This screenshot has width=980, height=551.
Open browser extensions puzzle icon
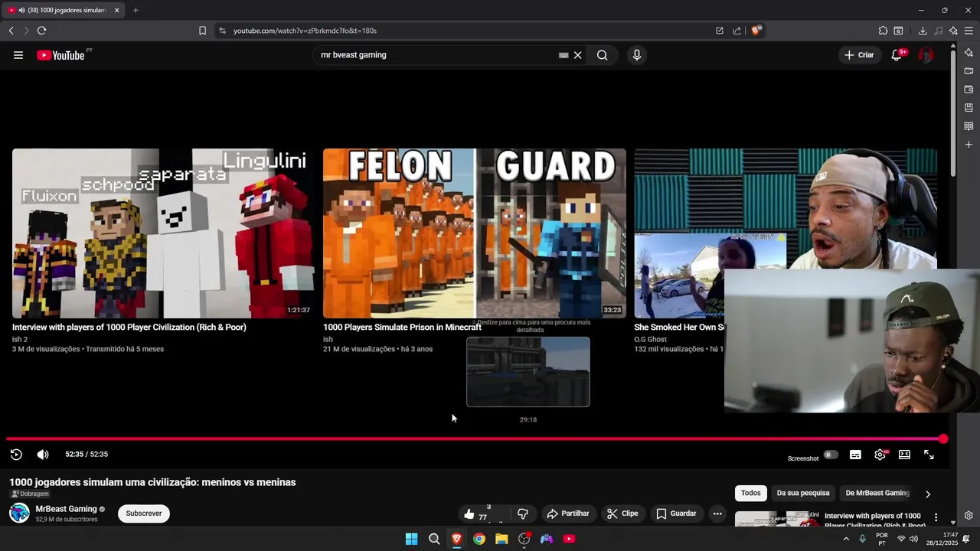coord(883,31)
